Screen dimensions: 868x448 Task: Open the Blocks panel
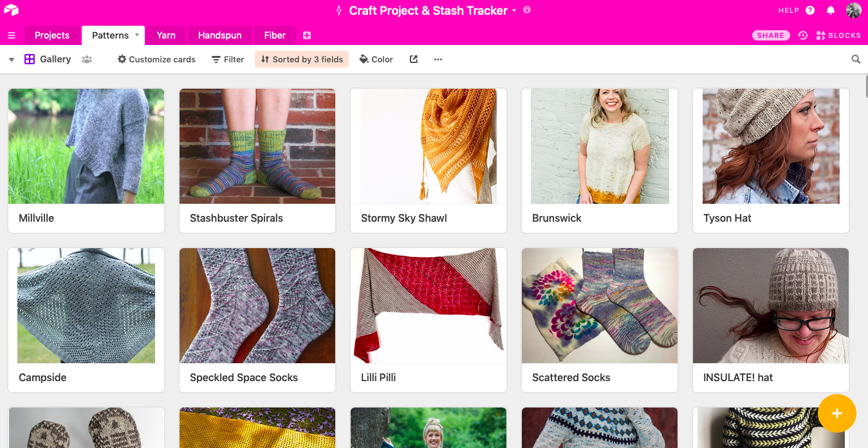838,35
